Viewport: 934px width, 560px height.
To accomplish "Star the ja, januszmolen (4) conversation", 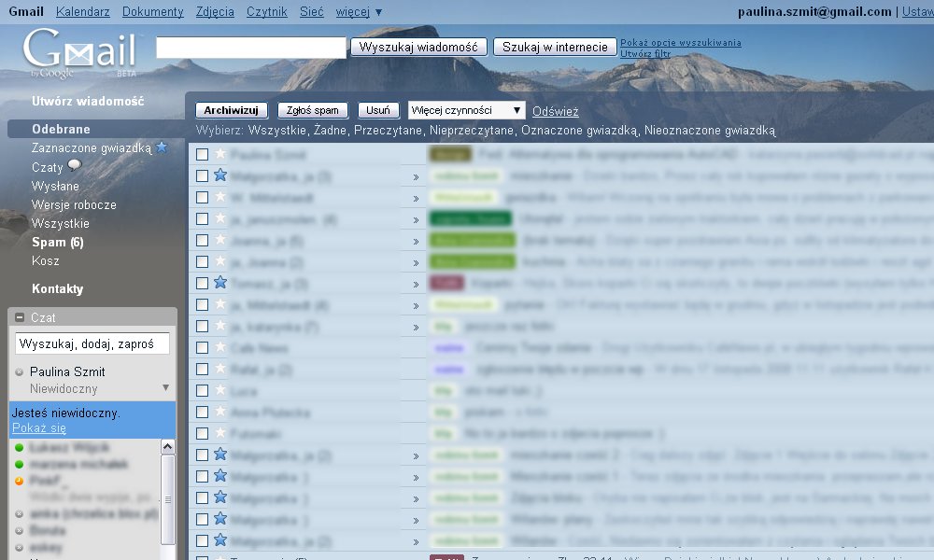I will coord(220,218).
